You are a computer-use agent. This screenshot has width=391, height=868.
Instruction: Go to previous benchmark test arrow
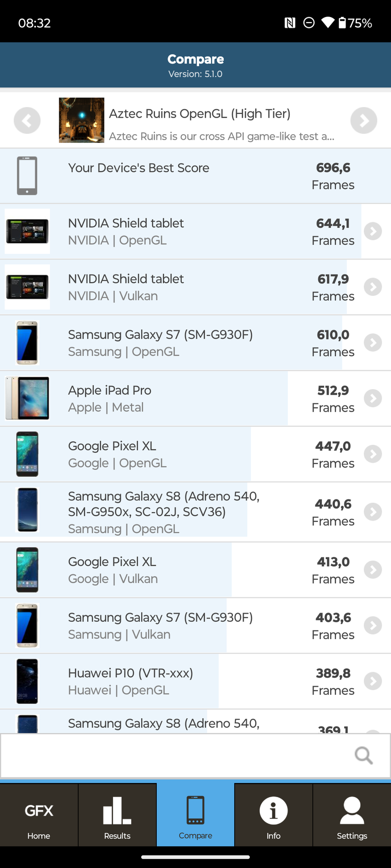pos(27,120)
